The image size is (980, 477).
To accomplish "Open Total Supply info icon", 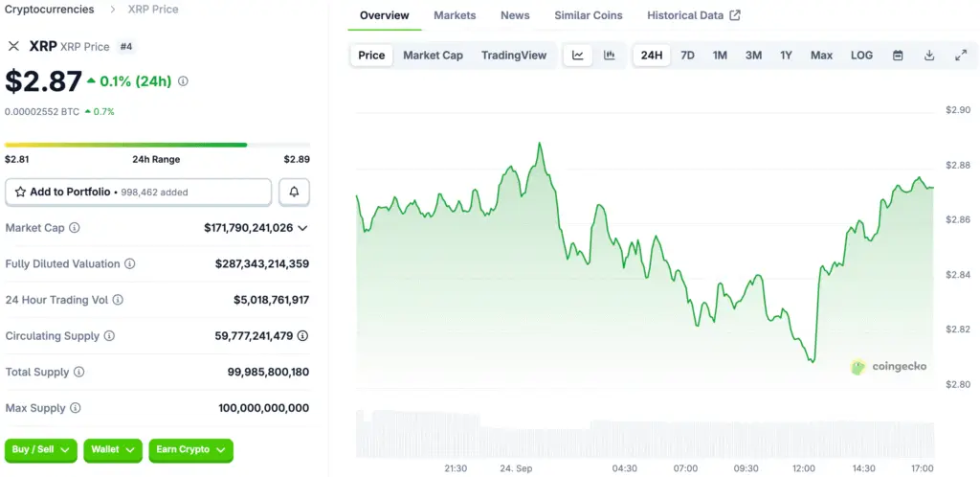I will pyautogui.click(x=78, y=372).
